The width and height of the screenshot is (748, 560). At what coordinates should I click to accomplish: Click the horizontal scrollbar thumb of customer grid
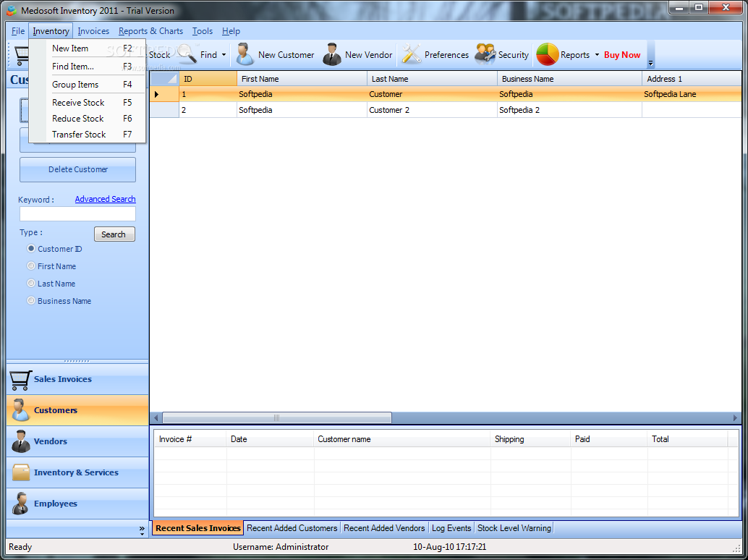276,418
